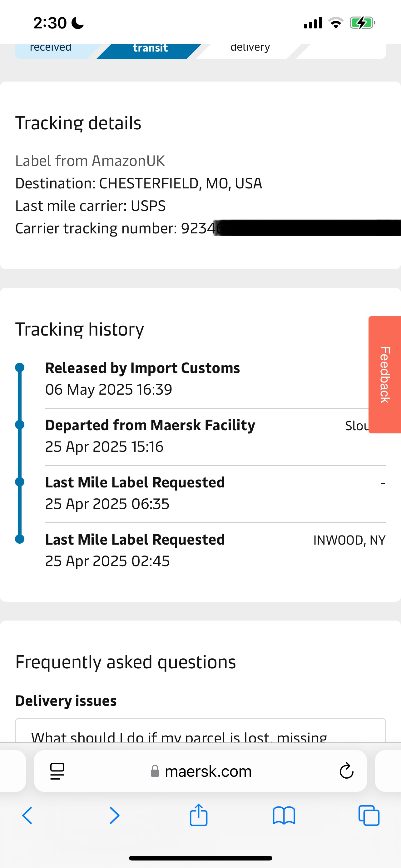Tap the INWOOD, NY location text
Image resolution: width=401 pixels, height=868 pixels.
pos(349,540)
